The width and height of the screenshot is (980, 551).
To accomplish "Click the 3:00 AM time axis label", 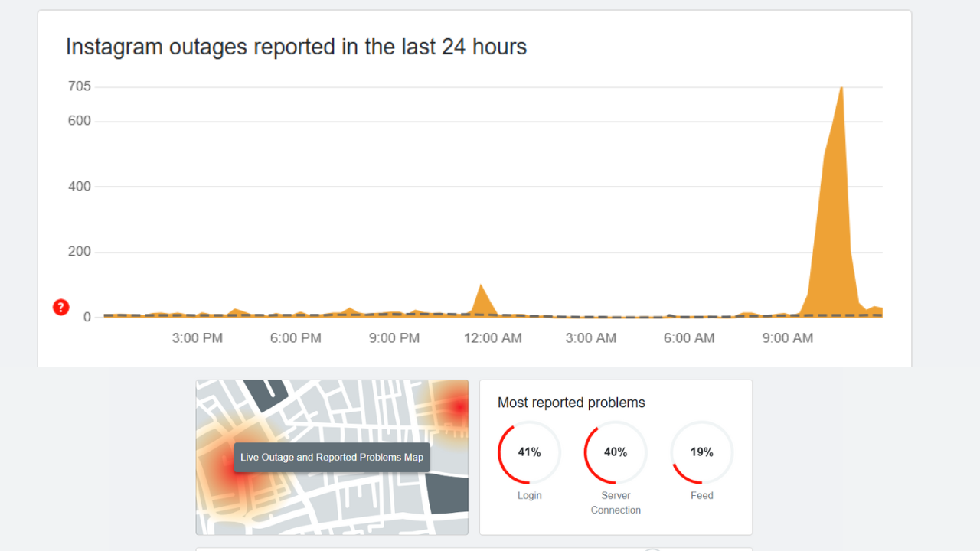I will (x=590, y=338).
